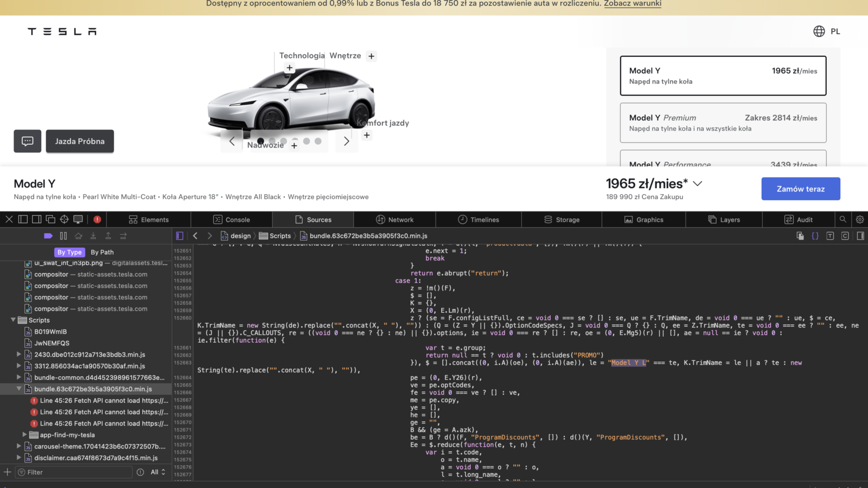Go forward in Sources navigation history
Screen dimensions: 868x488
(x=210, y=236)
